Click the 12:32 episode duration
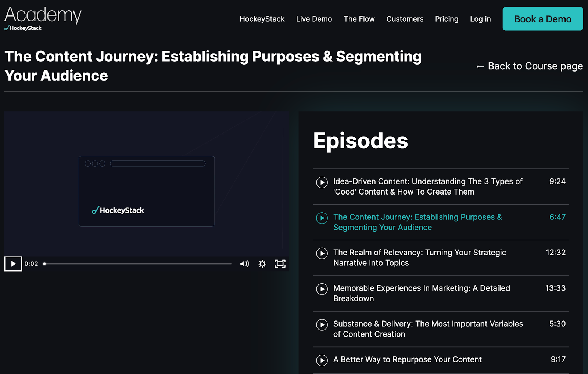The height and width of the screenshot is (374, 588). pyautogui.click(x=556, y=253)
